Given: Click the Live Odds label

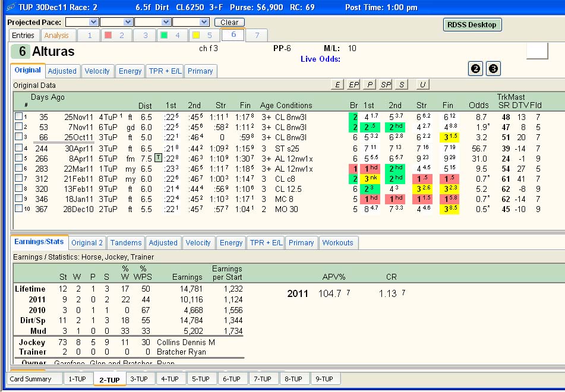Looking at the screenshot, I should (x=320, y=59).
